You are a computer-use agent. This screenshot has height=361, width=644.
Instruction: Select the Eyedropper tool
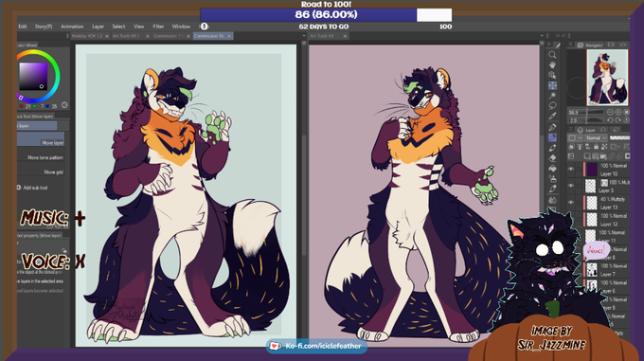(552, 117)
